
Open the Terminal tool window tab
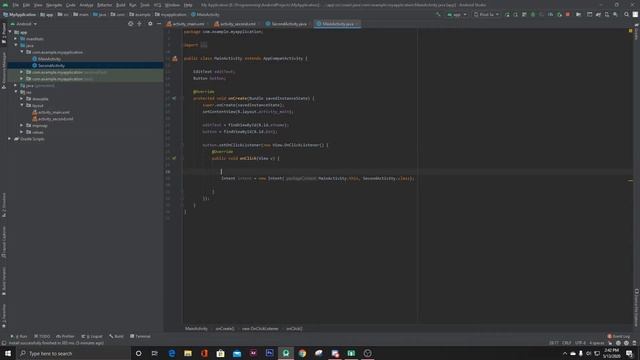pyautogui.click(x=140, y=336)
